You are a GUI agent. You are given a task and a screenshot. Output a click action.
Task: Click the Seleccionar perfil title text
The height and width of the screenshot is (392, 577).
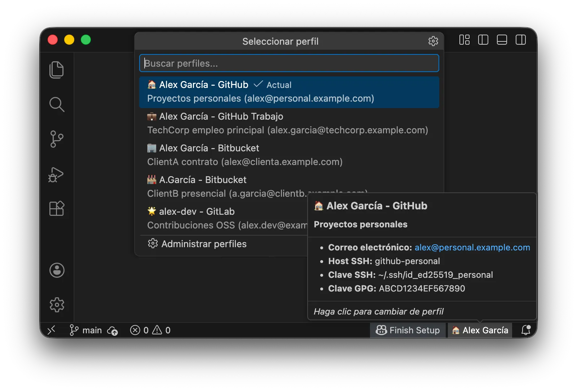click(x=280, y=41)
